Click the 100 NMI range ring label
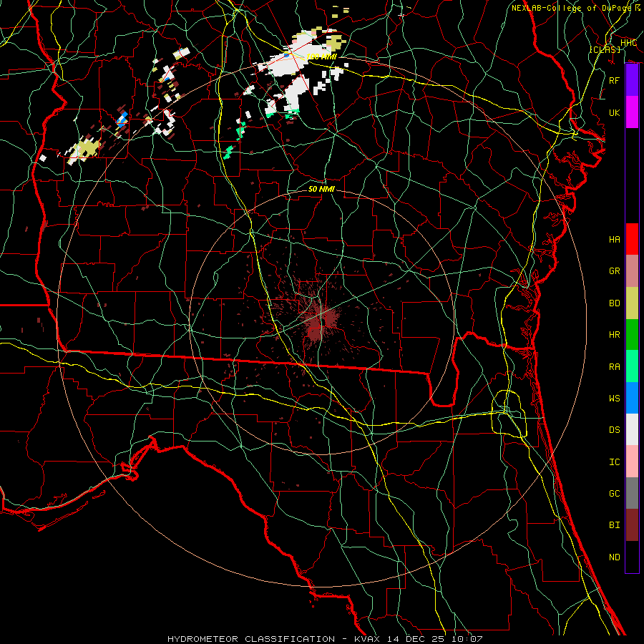Image resolution: width=644 pixels, height=644 pixels. [321, 57]
